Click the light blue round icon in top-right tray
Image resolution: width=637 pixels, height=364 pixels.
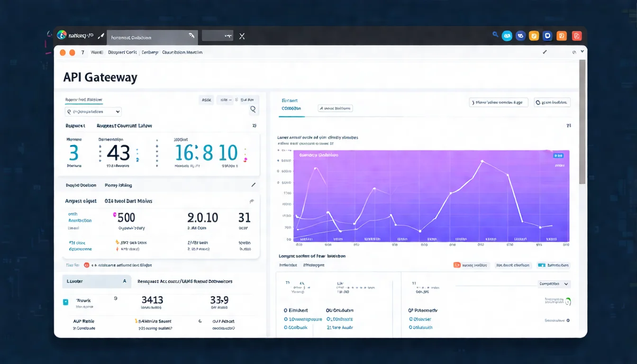(x=507, y=36)
